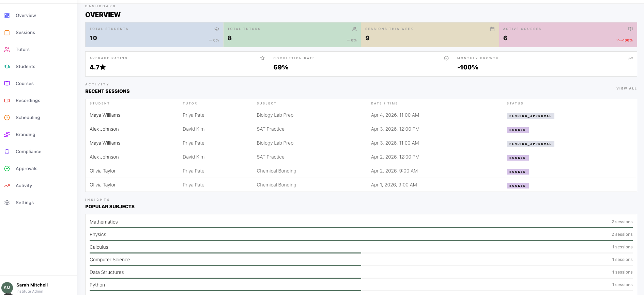Open Sarah Mitchell's profile avatar
Screen dimensions: 644x295
(7, 288)
